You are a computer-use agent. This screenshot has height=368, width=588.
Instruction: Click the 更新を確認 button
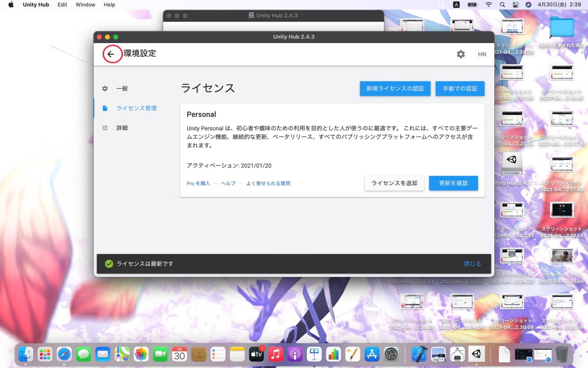pyautogui.click(x=453, y=183)
